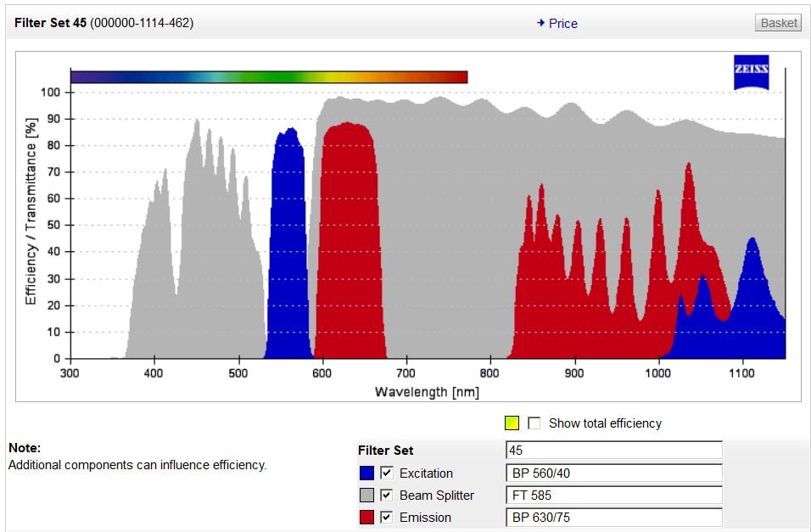
Task: Click the rainbow spectrum bar above the chart
Action: click(x=269, y=77)
